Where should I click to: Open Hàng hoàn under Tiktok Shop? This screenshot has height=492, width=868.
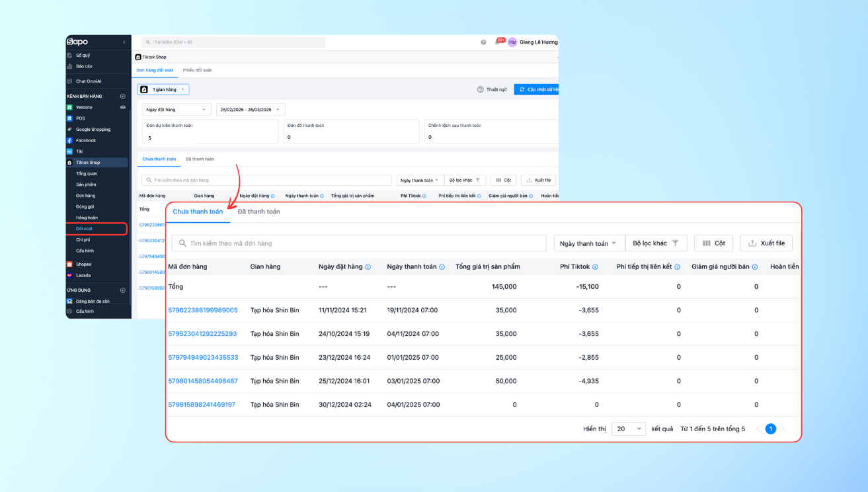[x=87, y=218]
